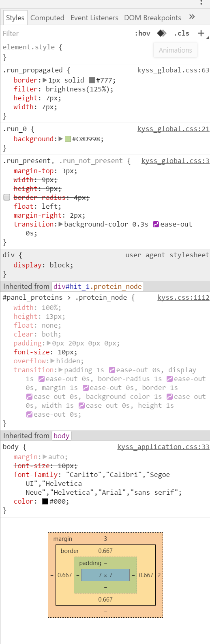Open the DevTools three-dot menu

pos(201,2)
